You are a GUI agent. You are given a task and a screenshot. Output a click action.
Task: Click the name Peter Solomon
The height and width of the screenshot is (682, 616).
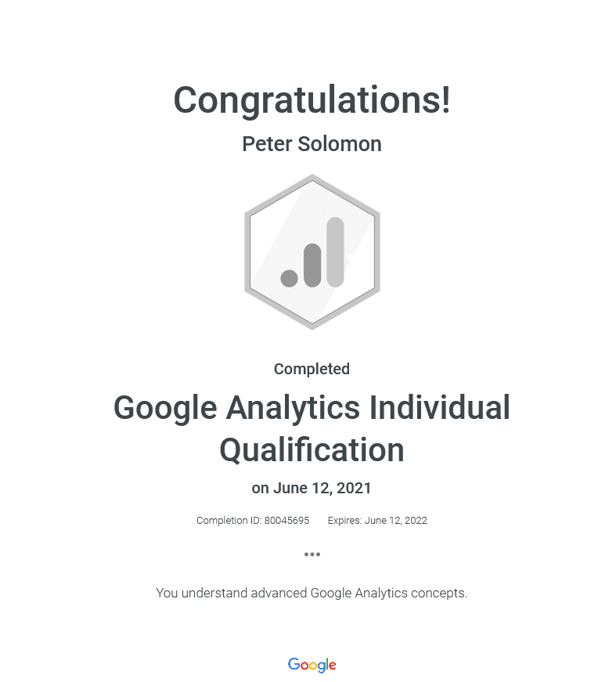tap(312, 144)
